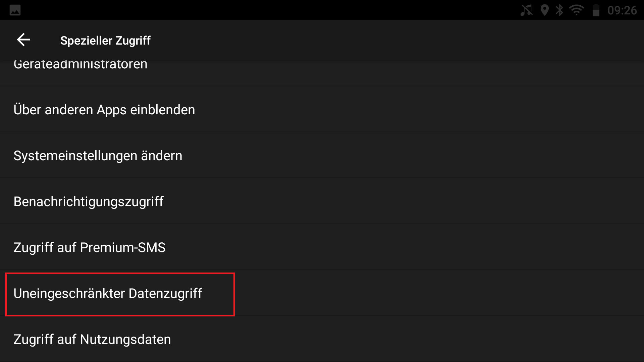Open Benachrichtigungszugriff settings
Image resolution: width=644 pixels, height=362 pixels.
click(x=322, y=201)
